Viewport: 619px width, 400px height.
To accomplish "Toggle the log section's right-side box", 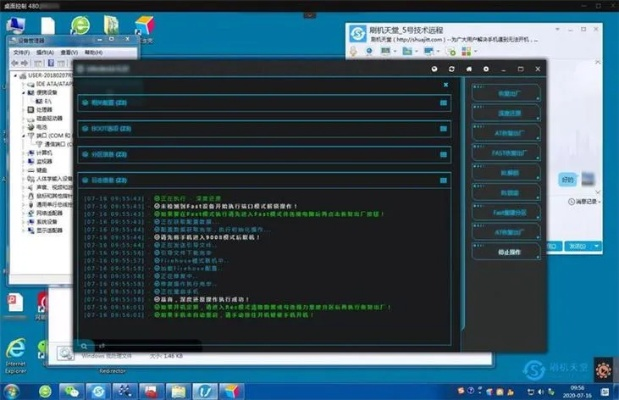I will tap(443, 180).
